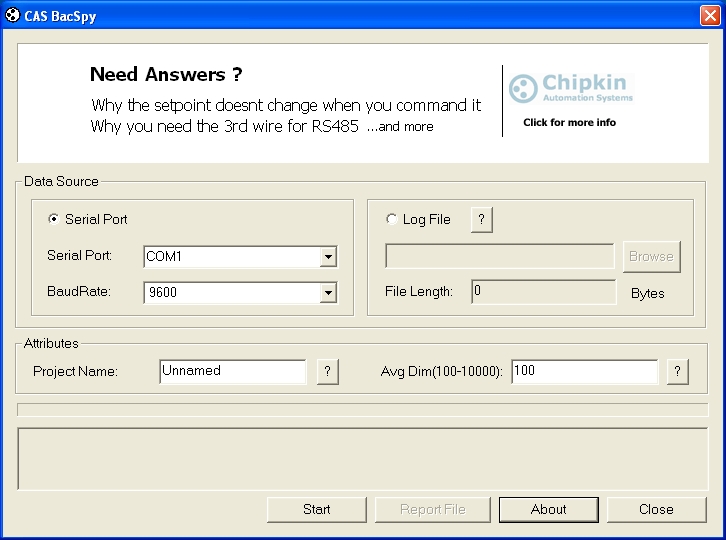Open the About dialog
This screenshot has height=540, width=726.
[x=549, y=510]
